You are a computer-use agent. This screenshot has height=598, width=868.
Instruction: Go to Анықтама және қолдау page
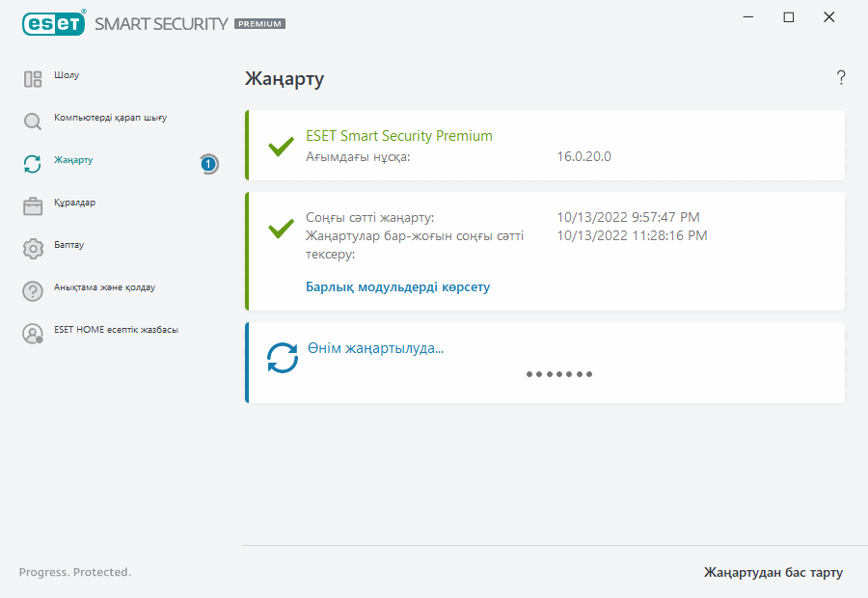(x=104, y=287)
